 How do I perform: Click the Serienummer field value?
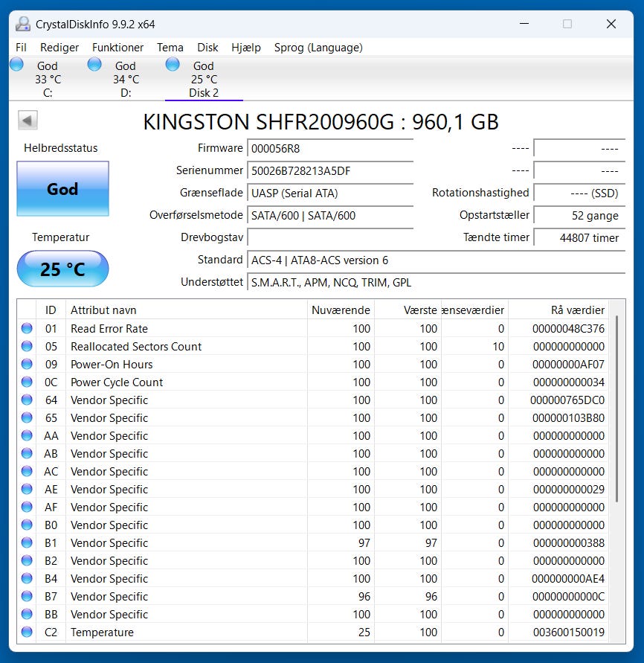pos(330,171)
